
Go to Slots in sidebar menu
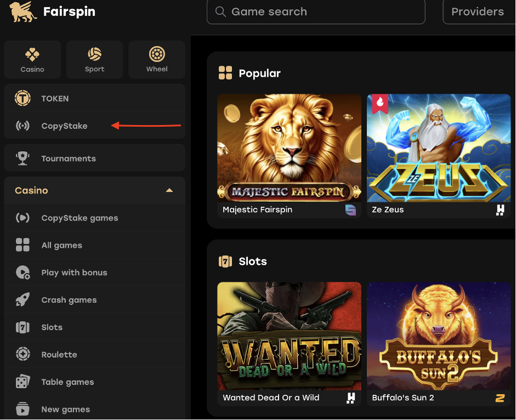click(x=52, y=327)
